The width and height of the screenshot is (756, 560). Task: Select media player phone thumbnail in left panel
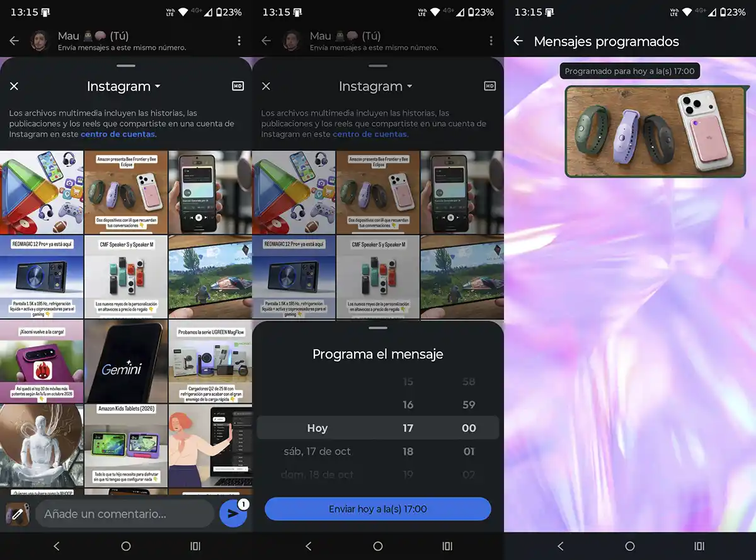[210, 192]
